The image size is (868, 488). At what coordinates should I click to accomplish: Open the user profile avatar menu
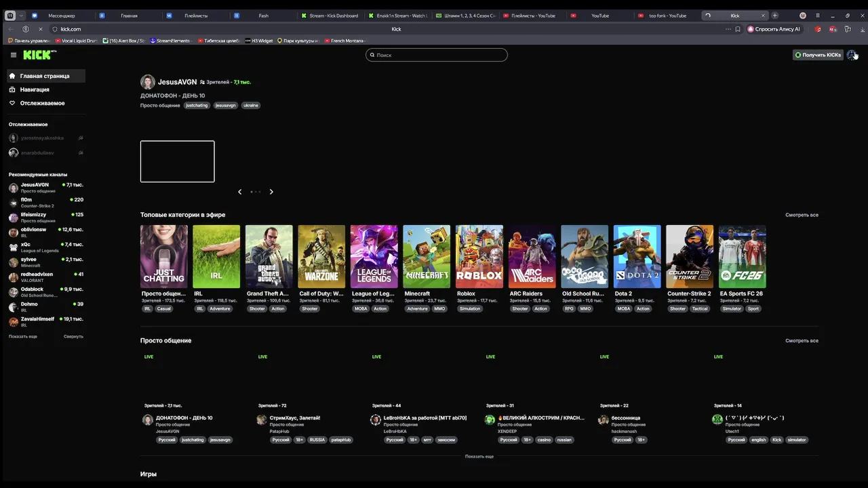click(x=852, y=55)
